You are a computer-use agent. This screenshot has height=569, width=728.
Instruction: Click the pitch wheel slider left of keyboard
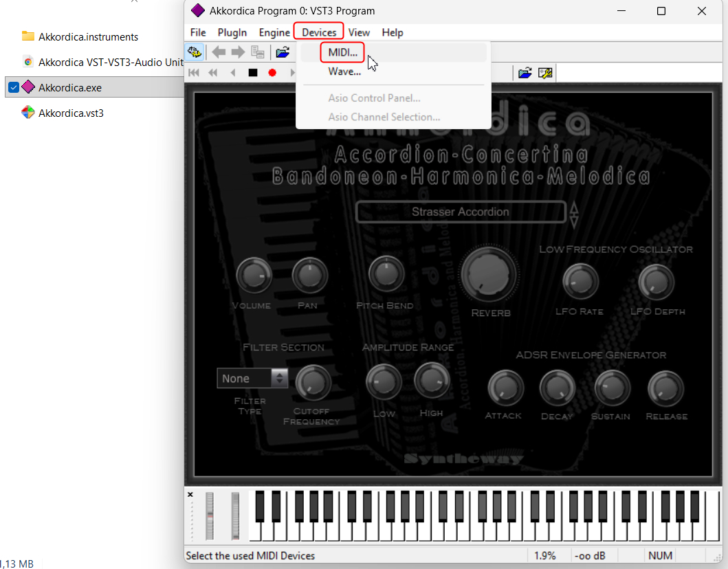pyautogui.click(x=210, y=516)
